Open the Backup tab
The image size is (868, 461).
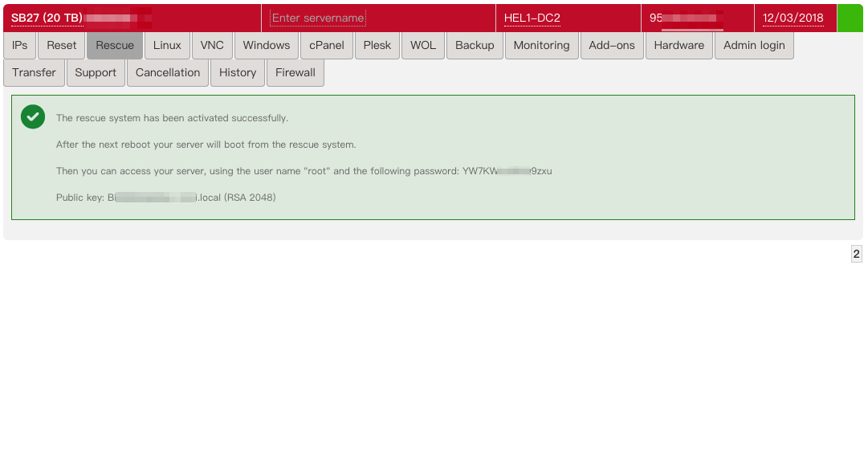(x=475, y=46)
